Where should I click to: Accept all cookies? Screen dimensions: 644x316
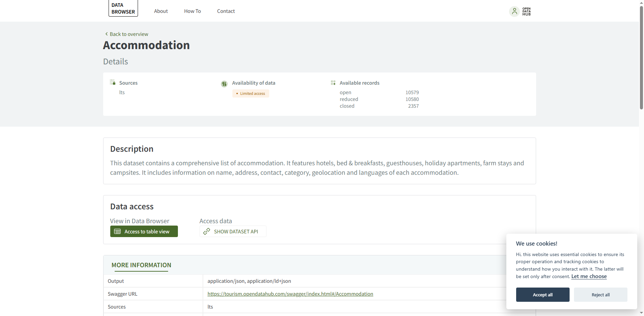tap(543, 294)
